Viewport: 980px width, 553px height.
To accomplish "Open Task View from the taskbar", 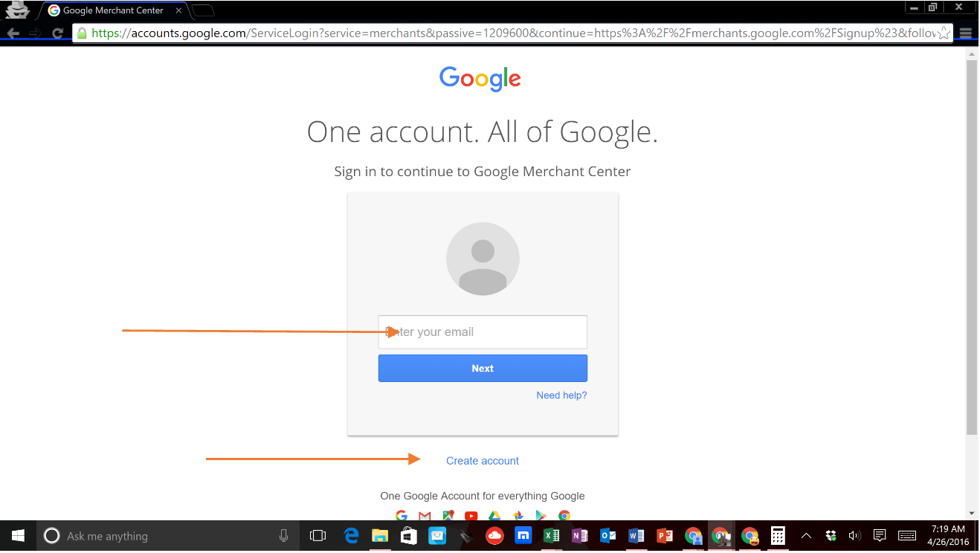I will tap(317, 536).
